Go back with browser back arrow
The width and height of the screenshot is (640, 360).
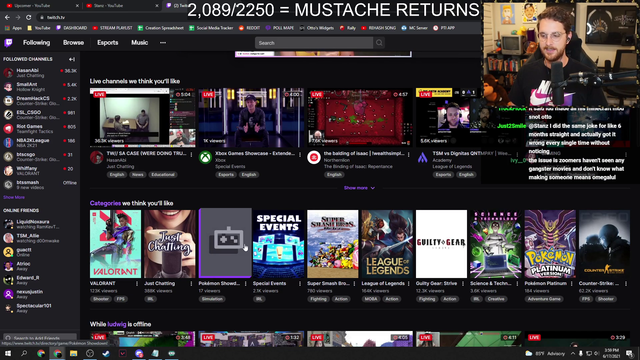(x=7, y=18)
